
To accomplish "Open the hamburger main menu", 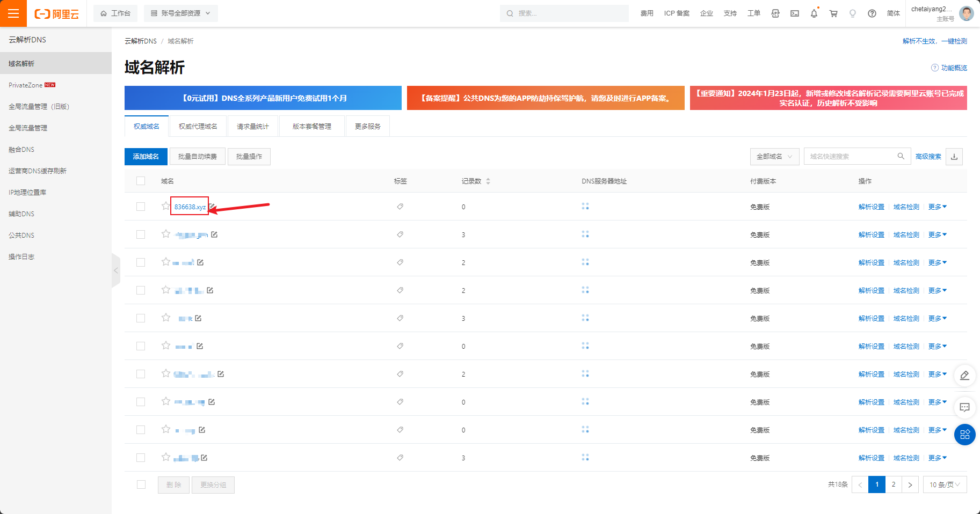I will [13, 13].
